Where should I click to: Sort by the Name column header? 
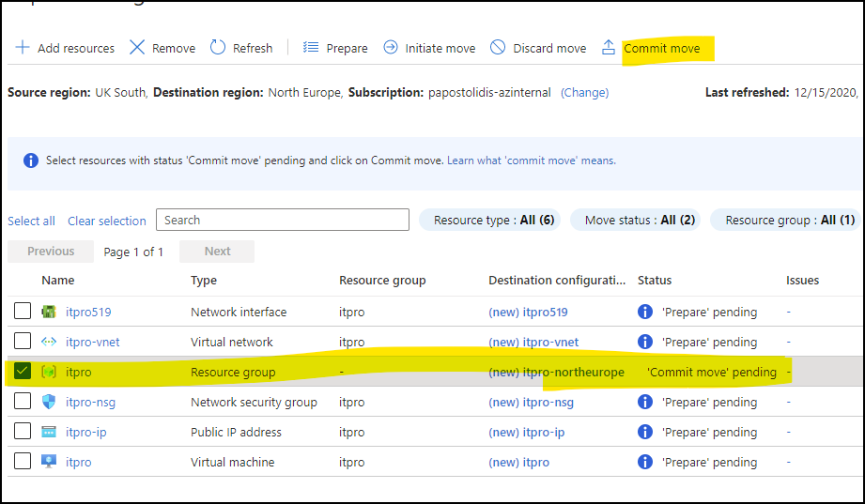[x=58, y=280]
